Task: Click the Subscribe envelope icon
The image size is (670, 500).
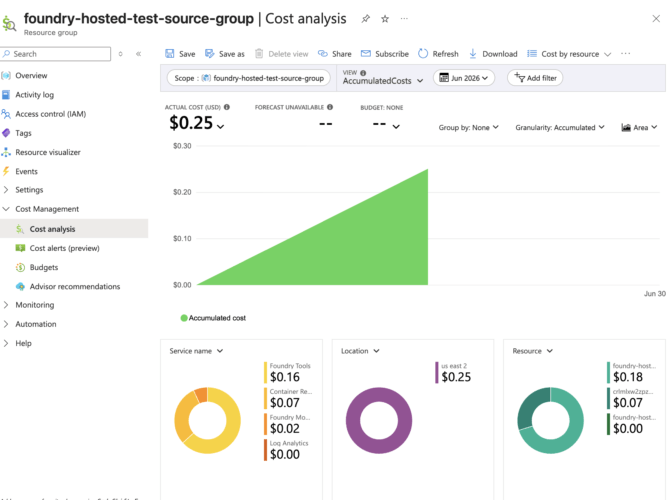Action: (x=366, y=53)
